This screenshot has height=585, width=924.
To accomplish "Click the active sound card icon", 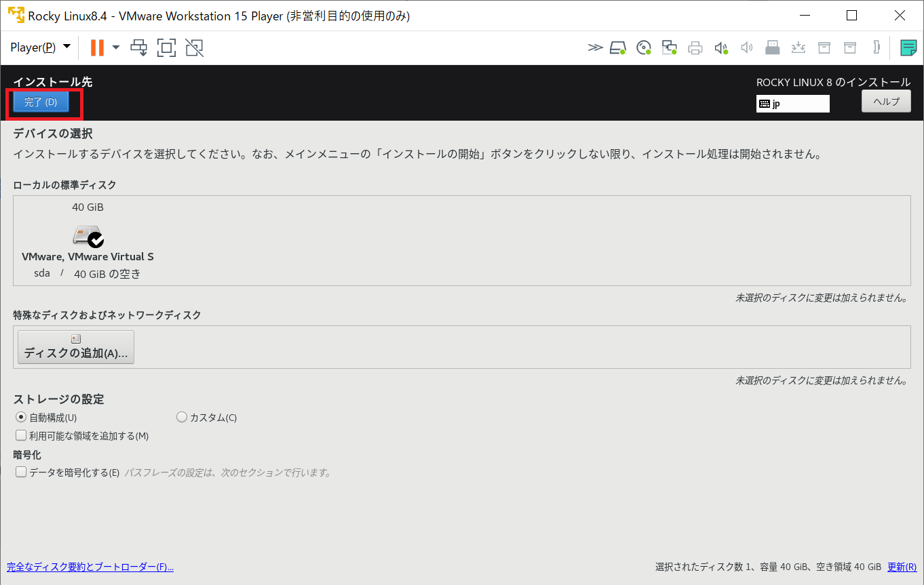I will (x=721, y=47).
